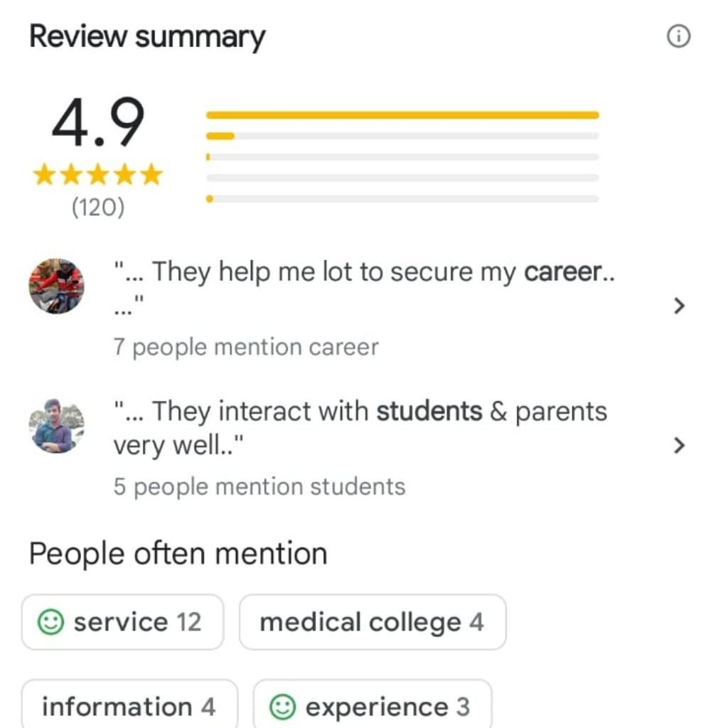Expand the career review with the chevron

pyautogui.click(x=680, y=306)
